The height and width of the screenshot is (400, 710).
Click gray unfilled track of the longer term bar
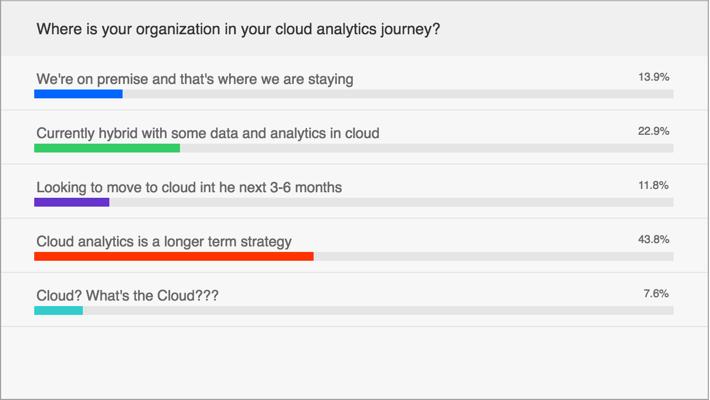point(494,256)
